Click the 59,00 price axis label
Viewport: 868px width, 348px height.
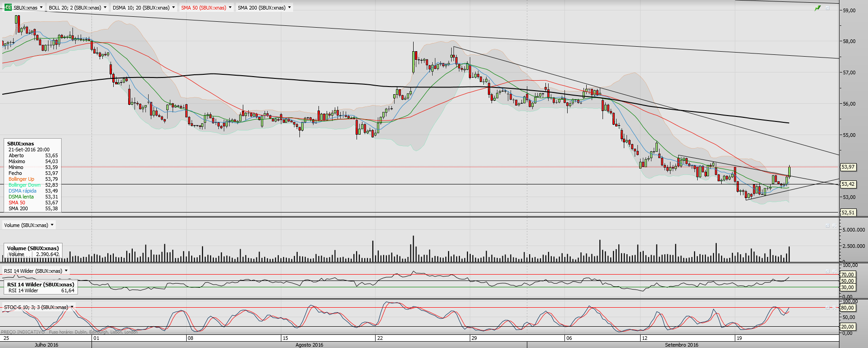(x=849, y=10)
